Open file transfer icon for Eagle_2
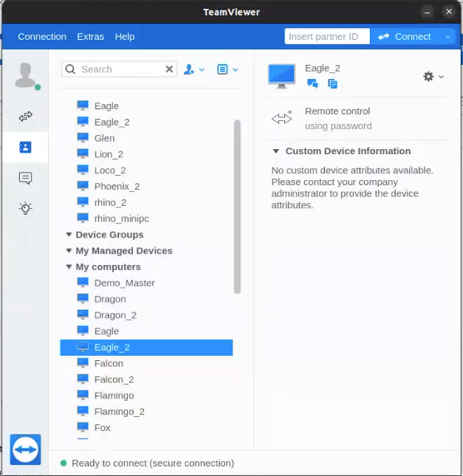The width and height of the screenshot is (463, 476). coord(332,84)
